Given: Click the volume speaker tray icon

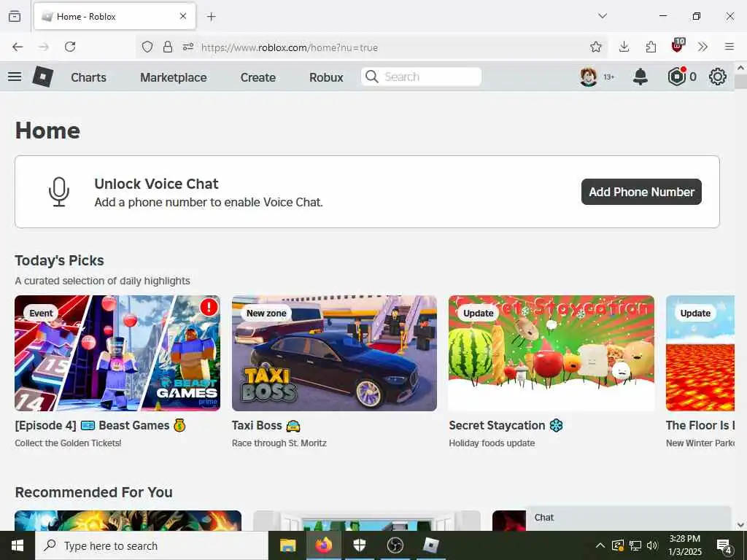Looking at the screenshot, I should tap(652, 545).
